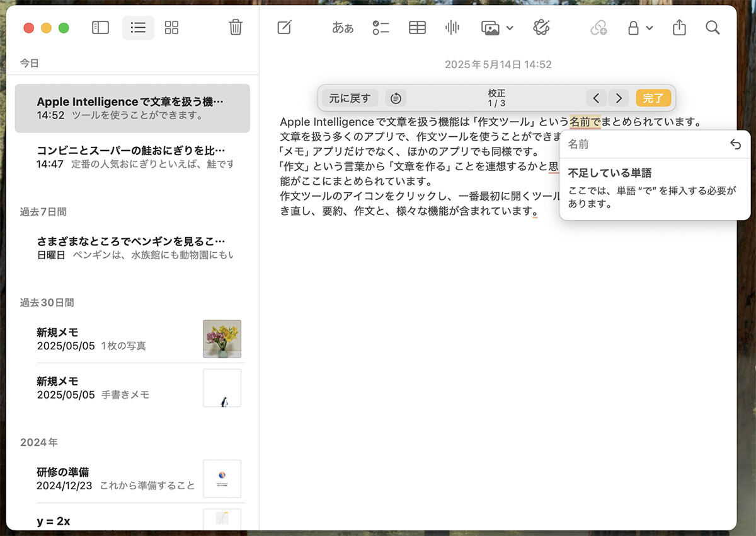Go to next correction
Image resolution: width=756 pixels, height=536 pixels.
click(x=619, y=98)
